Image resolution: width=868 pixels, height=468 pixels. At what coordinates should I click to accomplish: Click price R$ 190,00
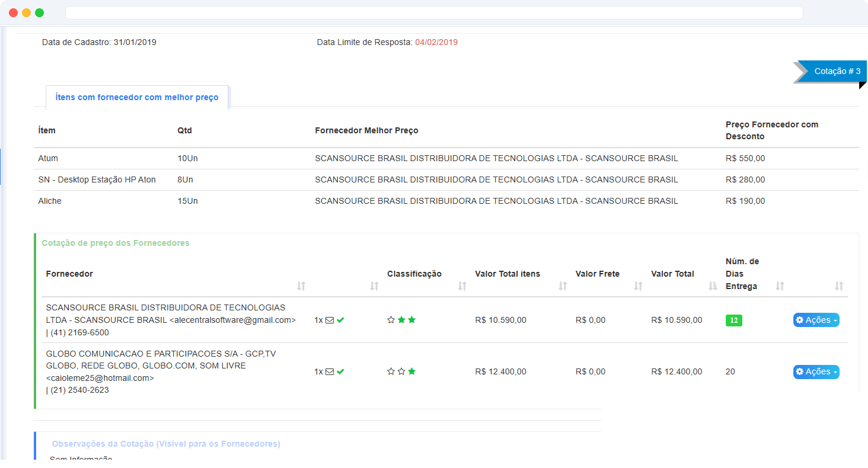pyautogui.click(x=745, y=201)
